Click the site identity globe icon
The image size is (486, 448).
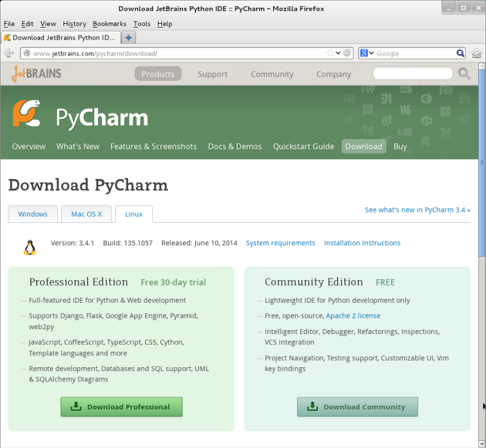point(27,53)
